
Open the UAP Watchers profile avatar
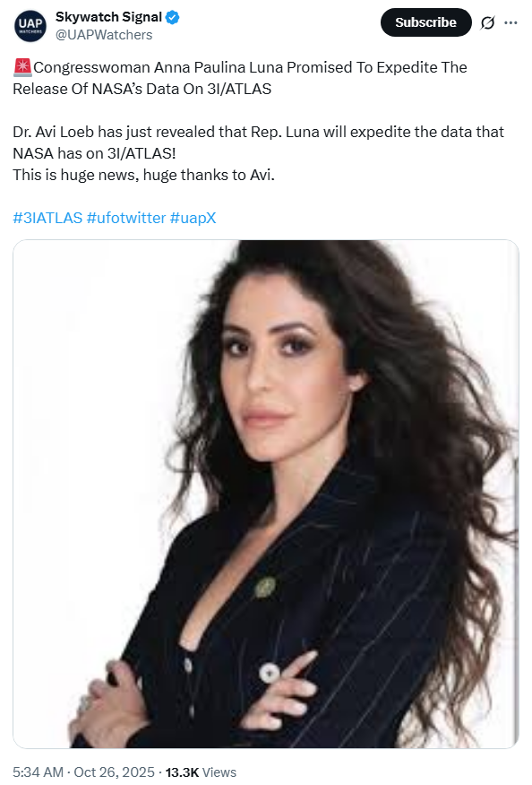(30, 25)
